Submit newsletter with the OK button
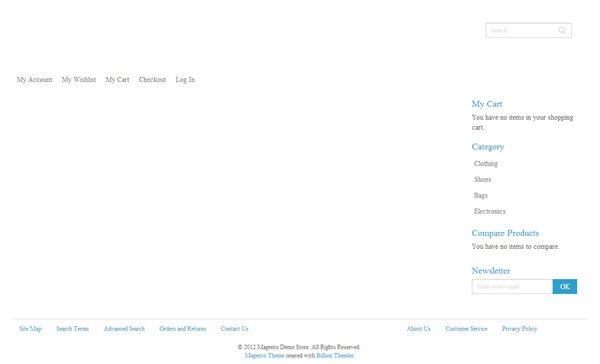This screenshot has width=600, height=364. 565,287
